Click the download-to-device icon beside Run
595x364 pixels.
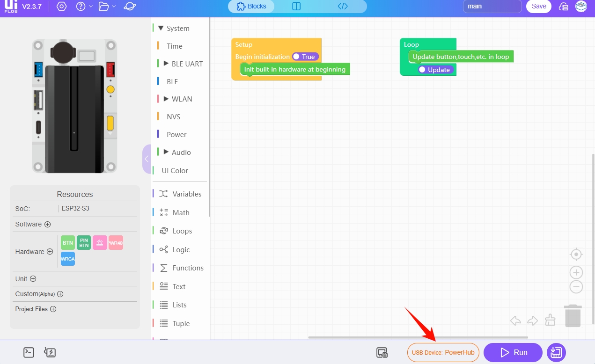click(556, 352)
